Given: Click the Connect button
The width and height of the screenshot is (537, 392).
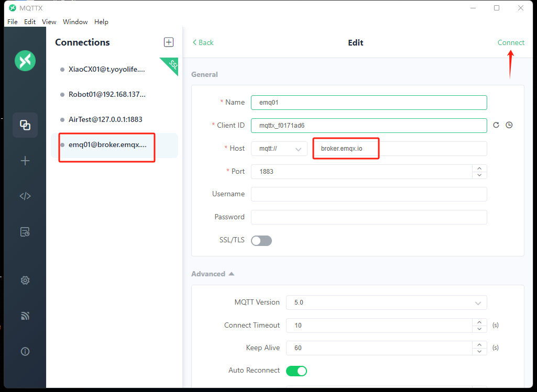Looking at the screenshot, I should 511,42.
